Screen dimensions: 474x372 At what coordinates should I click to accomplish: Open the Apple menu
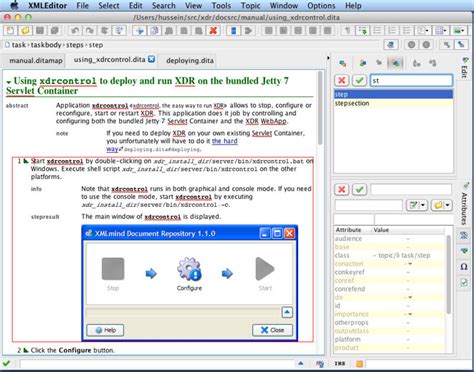[14, 5]
